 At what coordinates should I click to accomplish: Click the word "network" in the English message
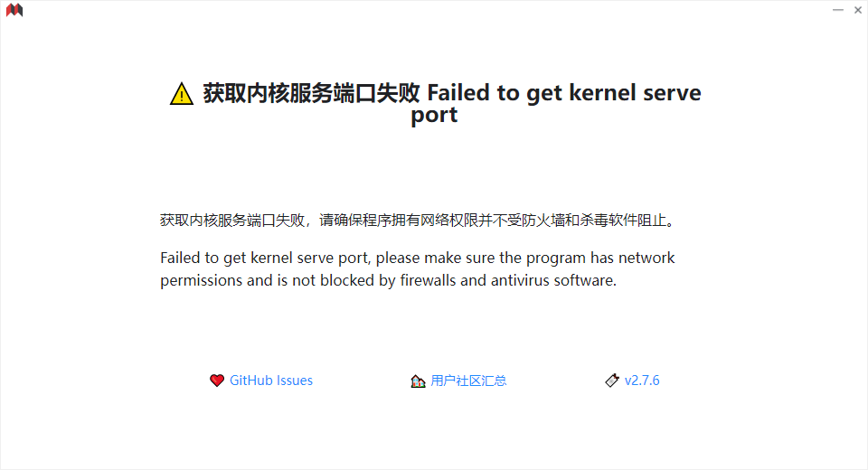tap(646, 258)
